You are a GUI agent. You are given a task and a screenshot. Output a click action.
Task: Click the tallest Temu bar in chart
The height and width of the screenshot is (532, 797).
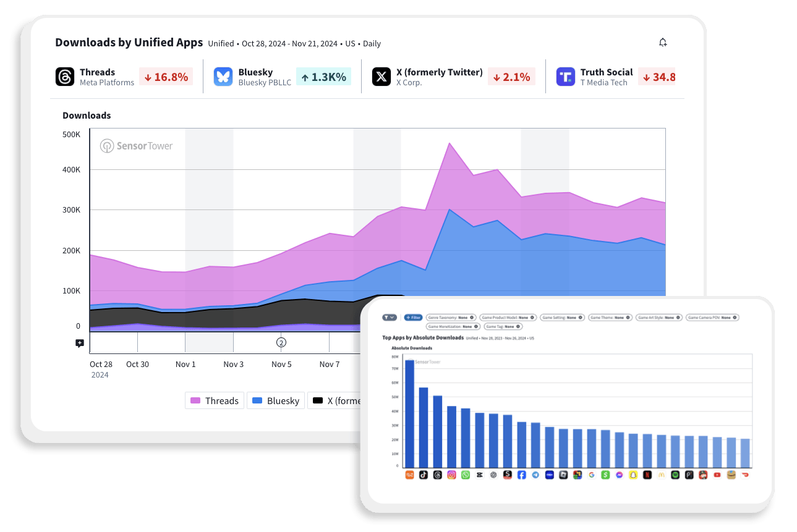(x=409, y=413)
